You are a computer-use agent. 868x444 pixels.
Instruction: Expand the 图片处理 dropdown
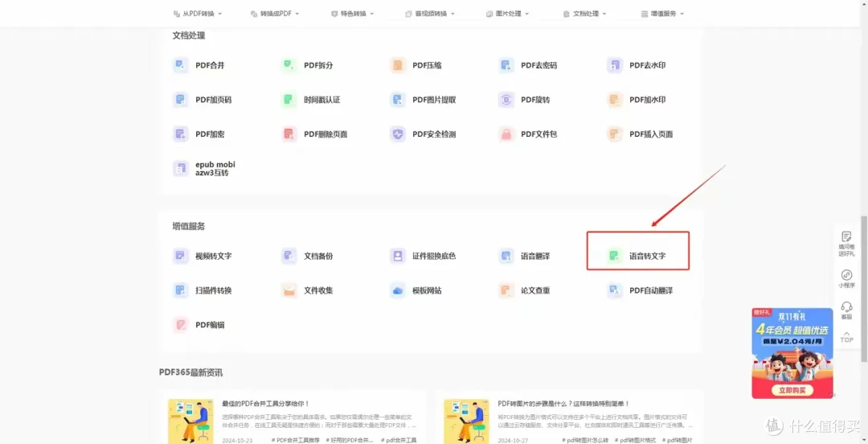507,14
